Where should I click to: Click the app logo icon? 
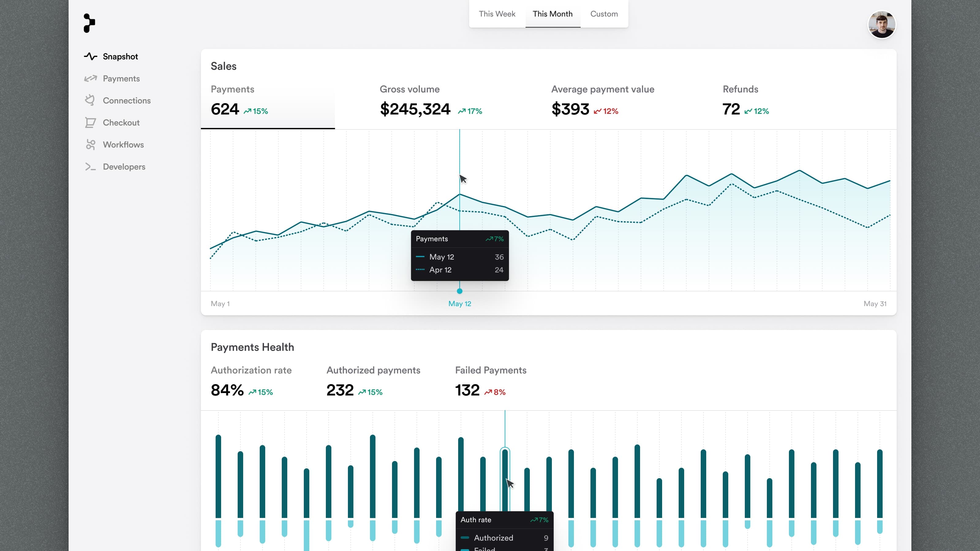(89, 23)
